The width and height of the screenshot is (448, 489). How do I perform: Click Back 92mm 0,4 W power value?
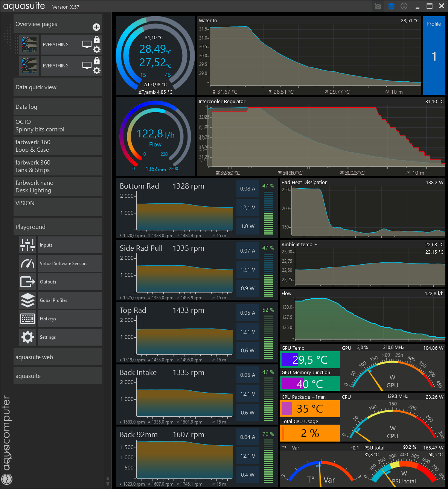coord(248,475)
